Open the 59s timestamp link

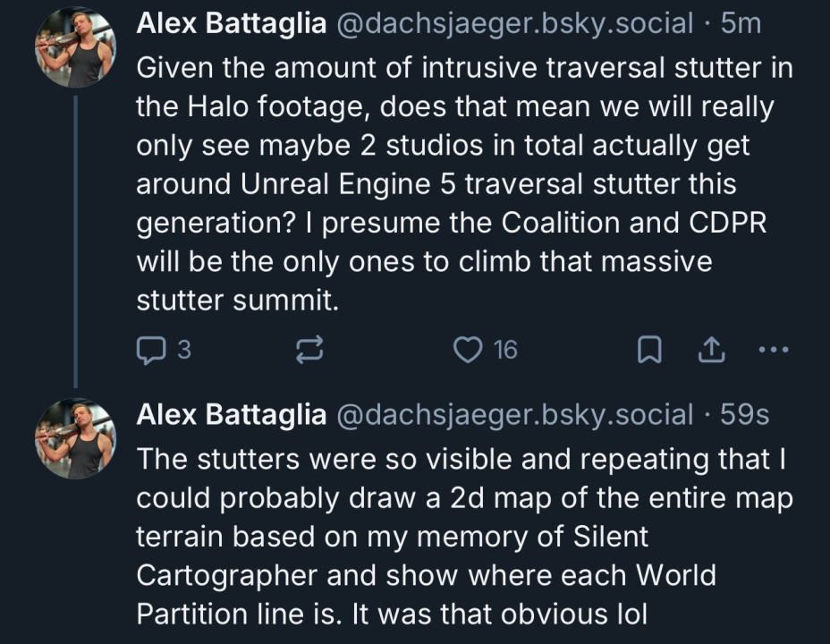click(x=744, y=414)
